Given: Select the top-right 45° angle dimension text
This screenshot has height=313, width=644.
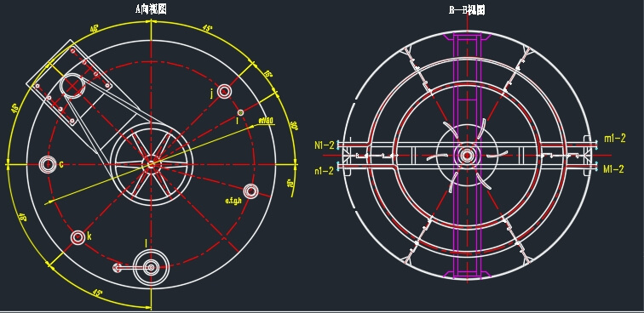Looking at the screenshot, I should (208, 29).
